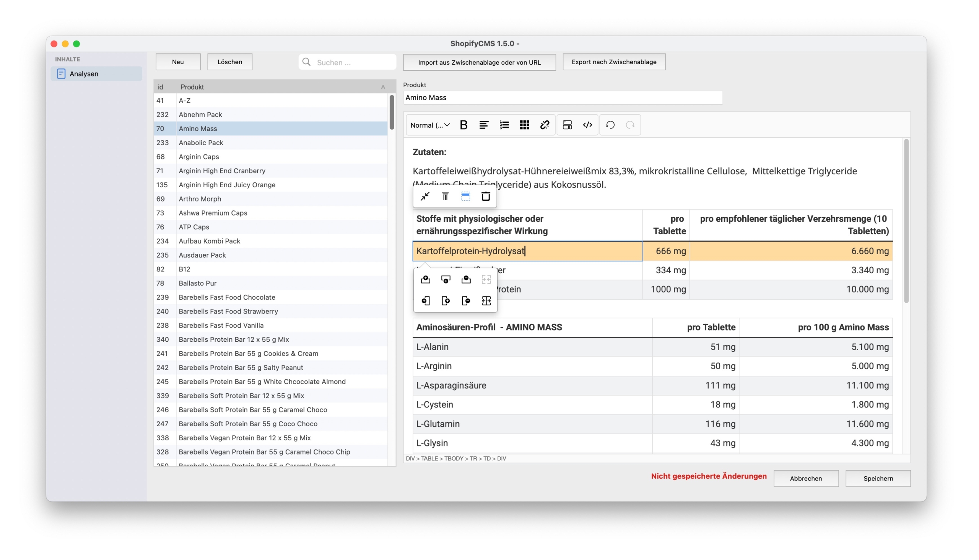Viewport: 979px width, 560px height.
Task: Click Export nach Zwischenablage
Action: tap(613, 62)
